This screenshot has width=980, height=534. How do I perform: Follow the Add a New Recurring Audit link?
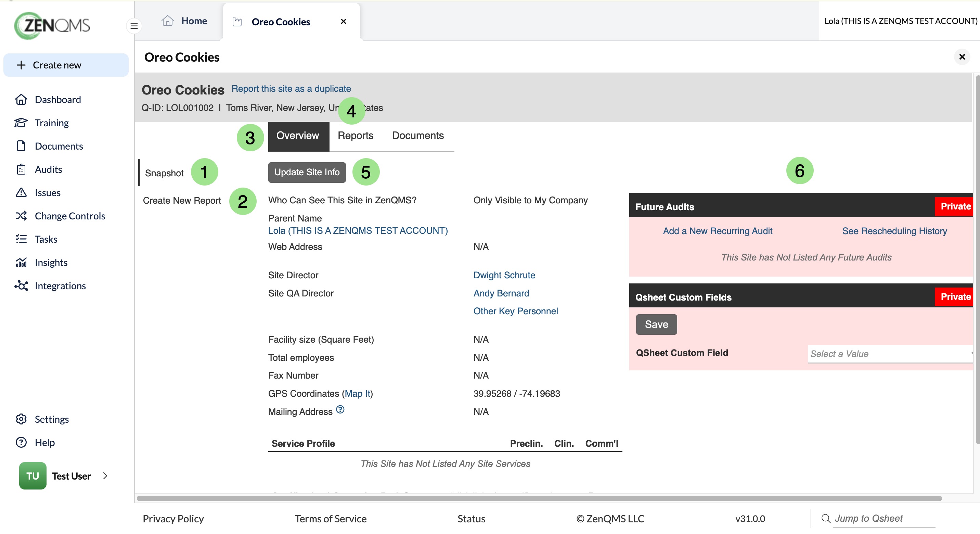(718, 231)
